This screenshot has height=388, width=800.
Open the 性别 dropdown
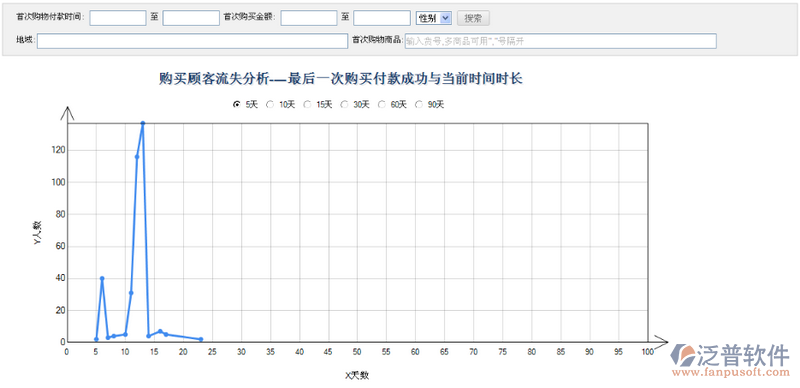click(434, 18)
